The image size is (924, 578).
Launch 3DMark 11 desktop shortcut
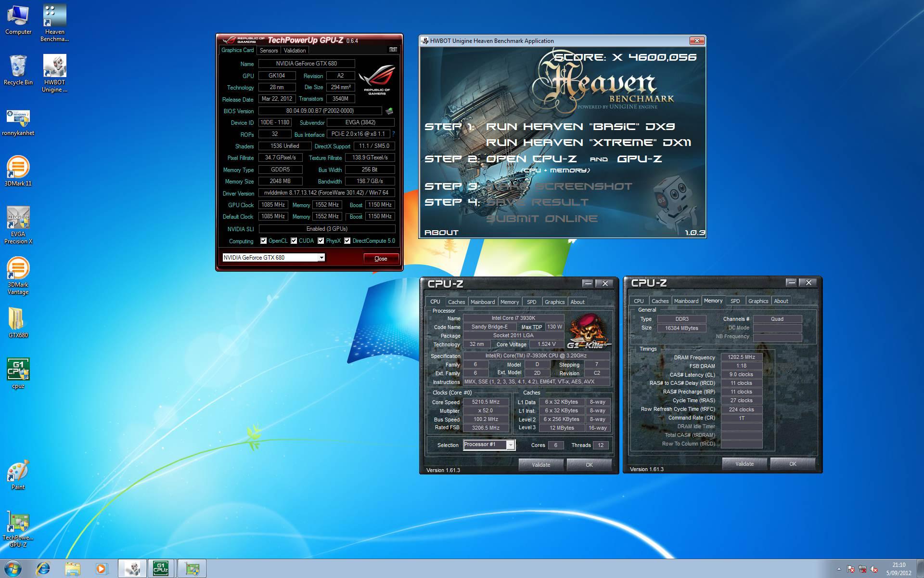[x=18, y=171]
